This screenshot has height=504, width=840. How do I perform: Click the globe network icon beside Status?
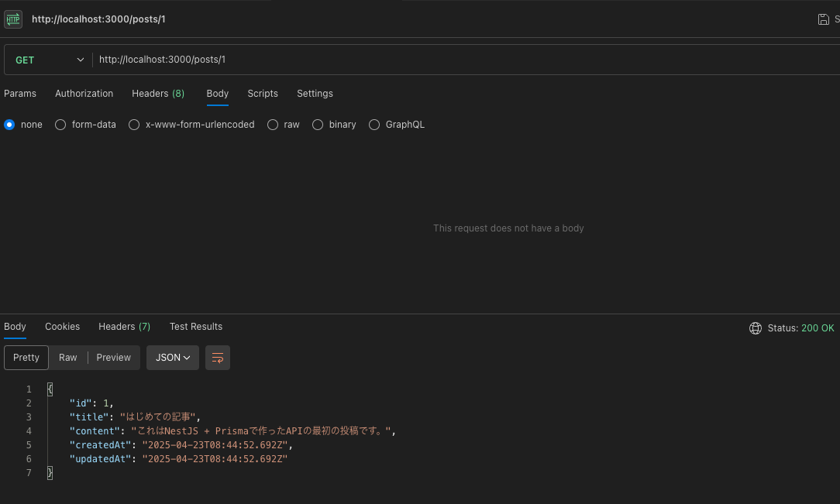coord(756,328)
